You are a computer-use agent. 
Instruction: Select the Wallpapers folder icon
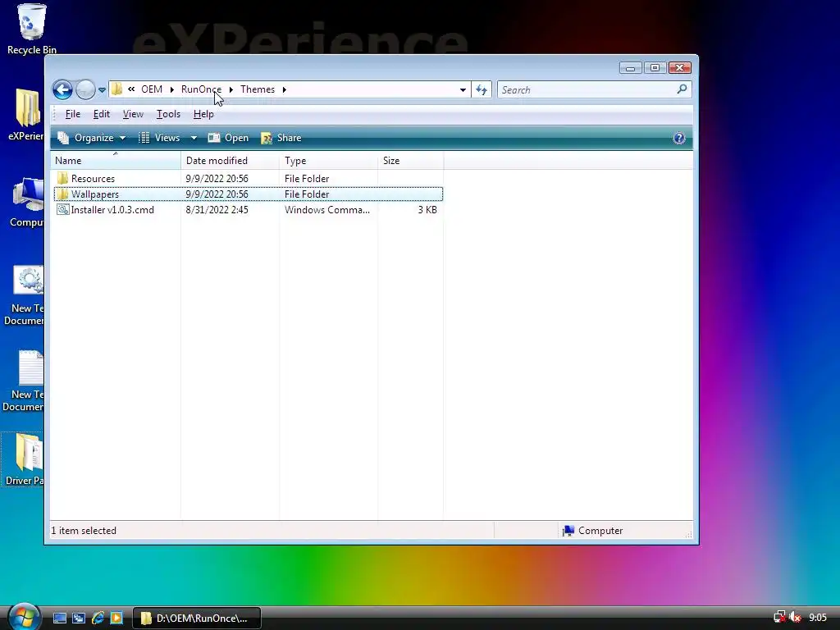[62, 194]
